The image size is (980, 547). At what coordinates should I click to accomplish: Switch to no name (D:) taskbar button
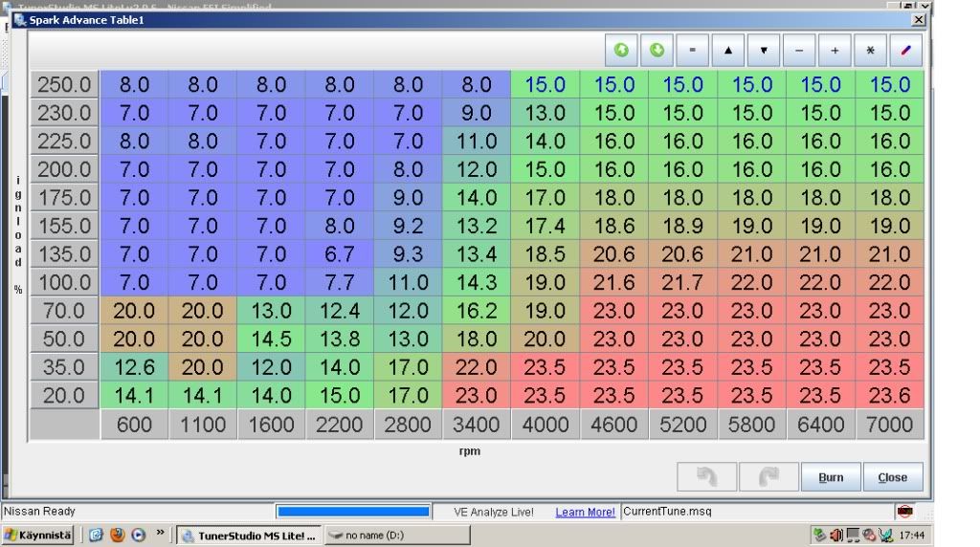click(x=397, y=536)
